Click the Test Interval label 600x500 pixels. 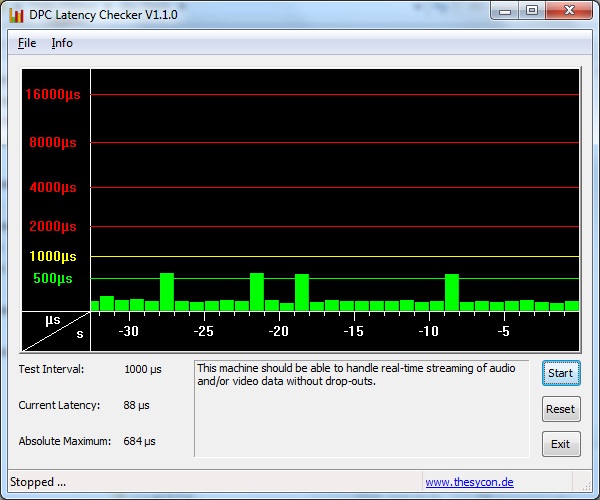(51, 369)
